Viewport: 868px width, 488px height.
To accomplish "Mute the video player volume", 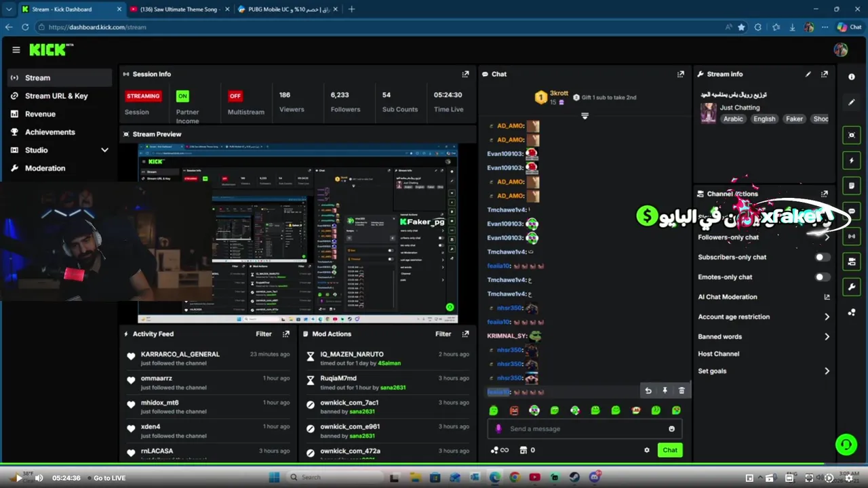I will point(39,478).
